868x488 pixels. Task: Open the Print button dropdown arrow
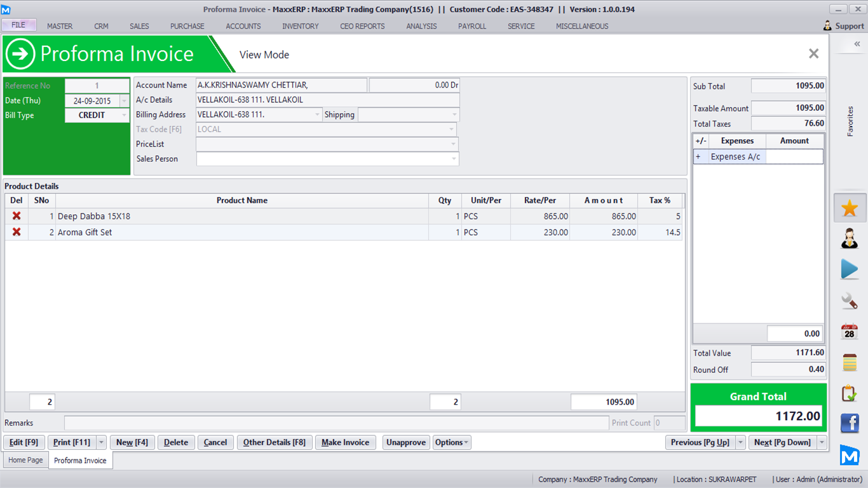coord(101,442)
